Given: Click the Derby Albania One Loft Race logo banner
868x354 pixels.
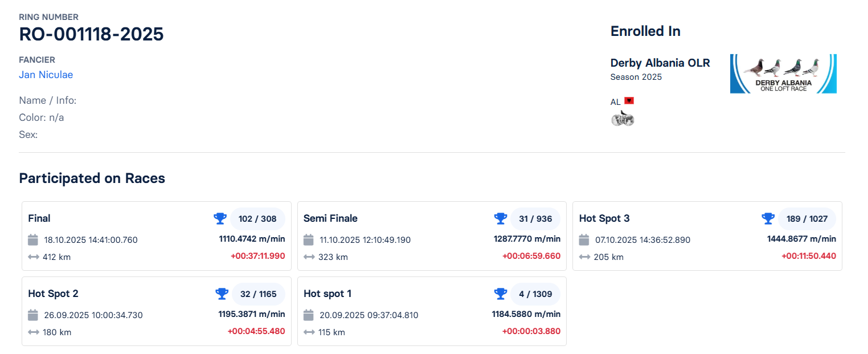Looking at the screenshot, I should [783, 74].
